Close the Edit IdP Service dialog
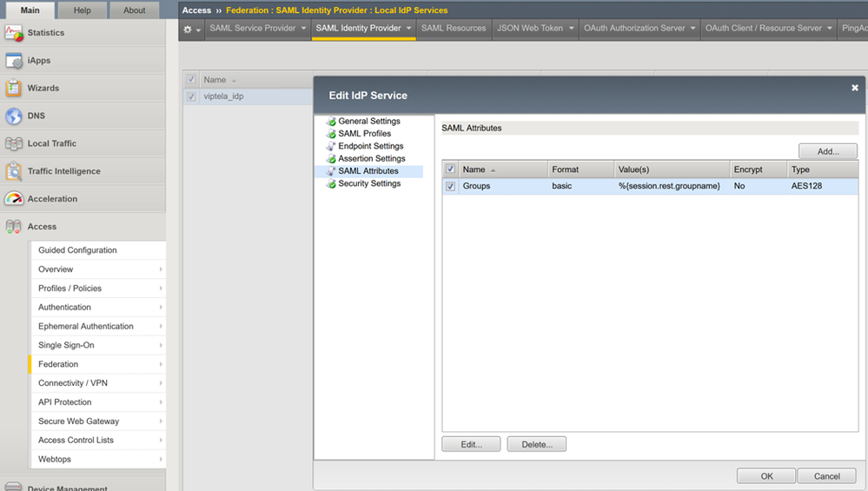The width and height of the screenshot is (868, 491). coord(855,88)
